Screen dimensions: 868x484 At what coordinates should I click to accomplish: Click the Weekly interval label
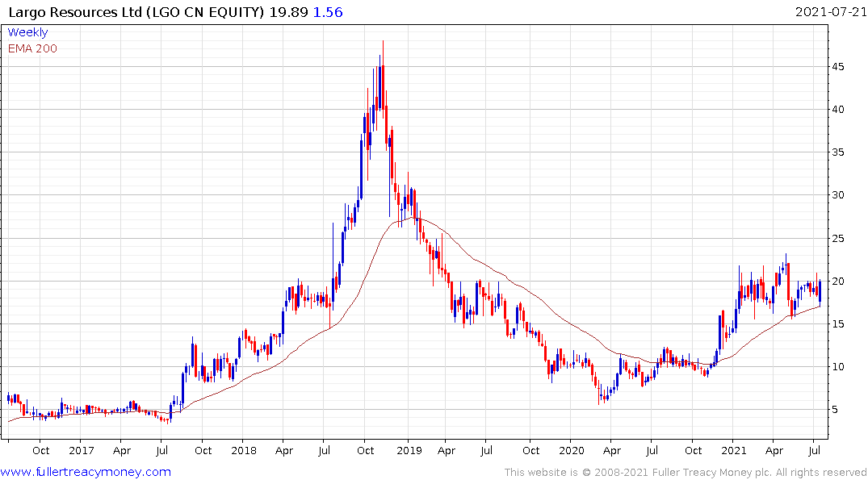27,32
